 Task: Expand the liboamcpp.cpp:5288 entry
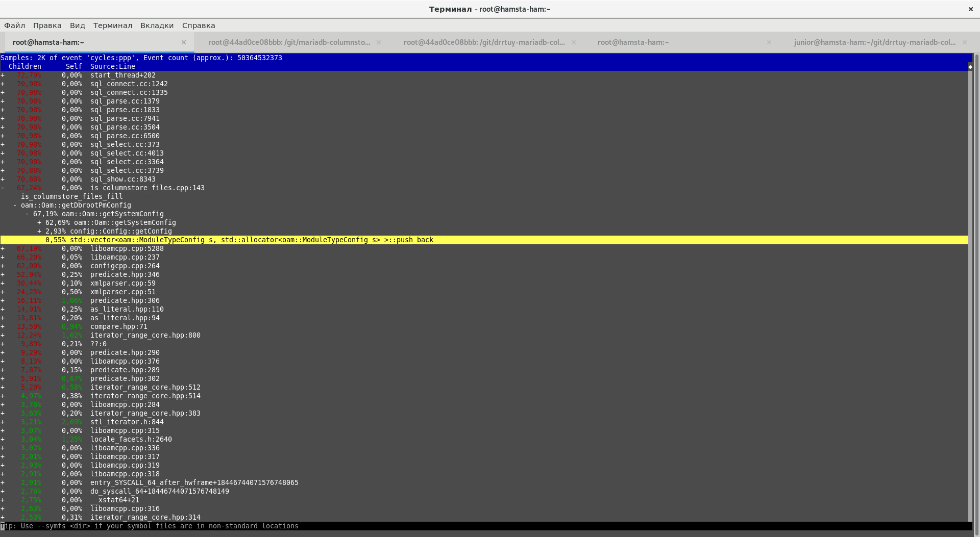[x=3, y=249]
